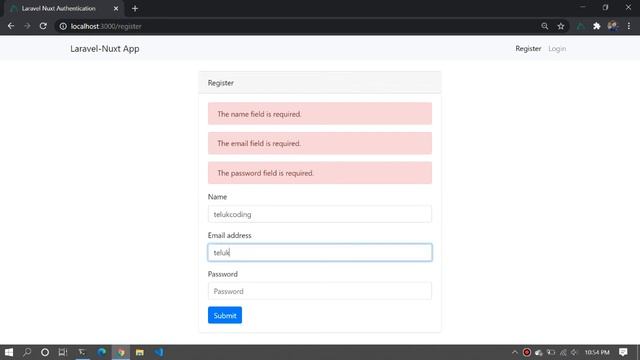The height and width of the screenshot is (360, 640).
Task: Open Task View on taskbar
Action: pyautogui.click(x=62, y=352)
